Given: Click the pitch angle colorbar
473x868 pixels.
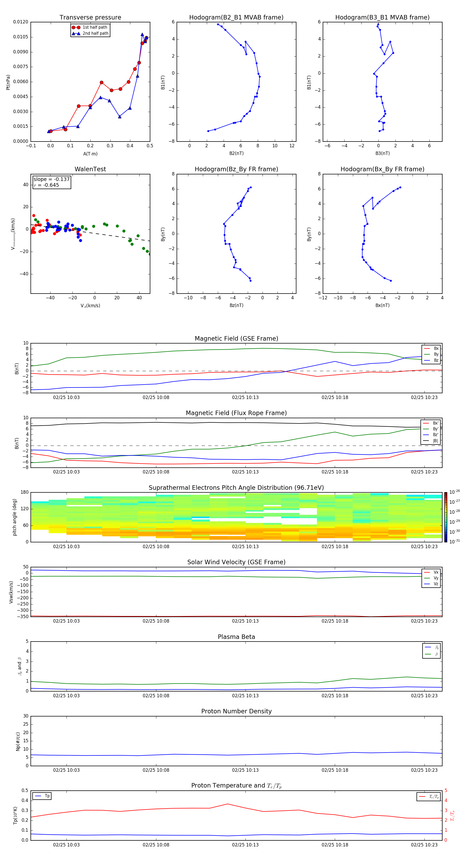Looking at the screenshot, I should [446, 517].
